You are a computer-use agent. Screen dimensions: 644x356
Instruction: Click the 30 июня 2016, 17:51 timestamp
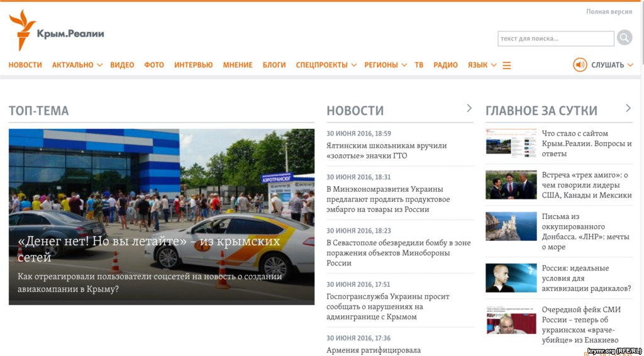[358, 284]
